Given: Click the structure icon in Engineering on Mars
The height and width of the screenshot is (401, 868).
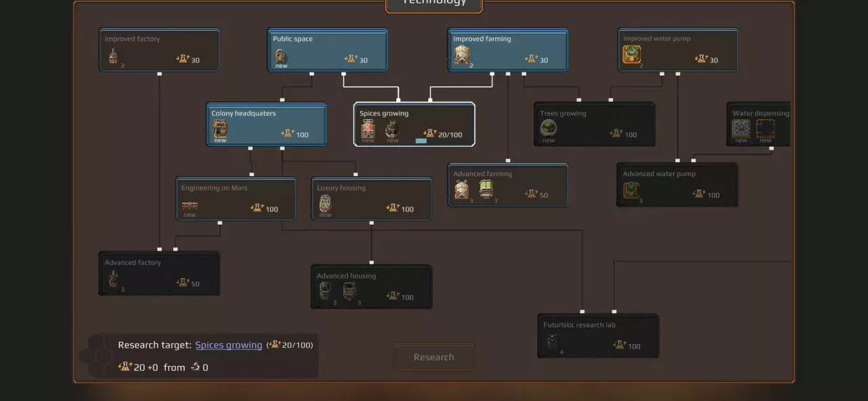Looking at the screenshot, I should (190, 206).
